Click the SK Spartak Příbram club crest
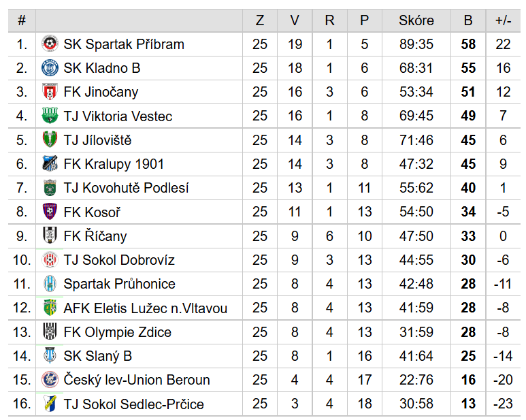 [x=50, y=44]
